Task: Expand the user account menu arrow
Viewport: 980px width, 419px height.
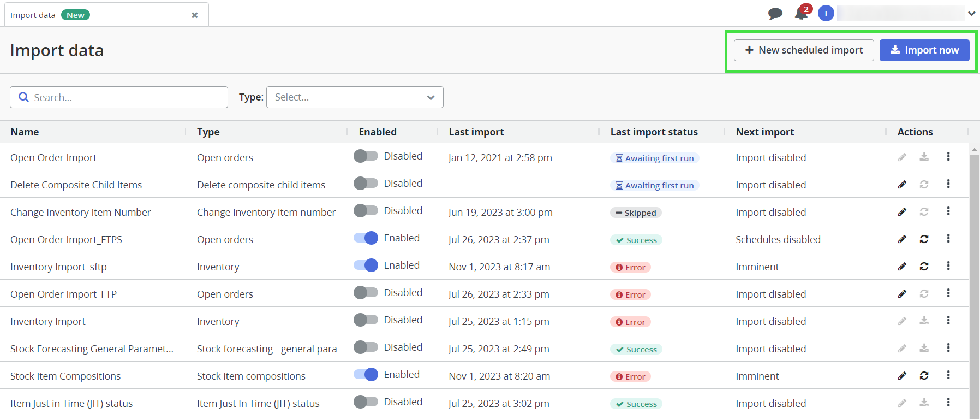Action: (971, 14)
